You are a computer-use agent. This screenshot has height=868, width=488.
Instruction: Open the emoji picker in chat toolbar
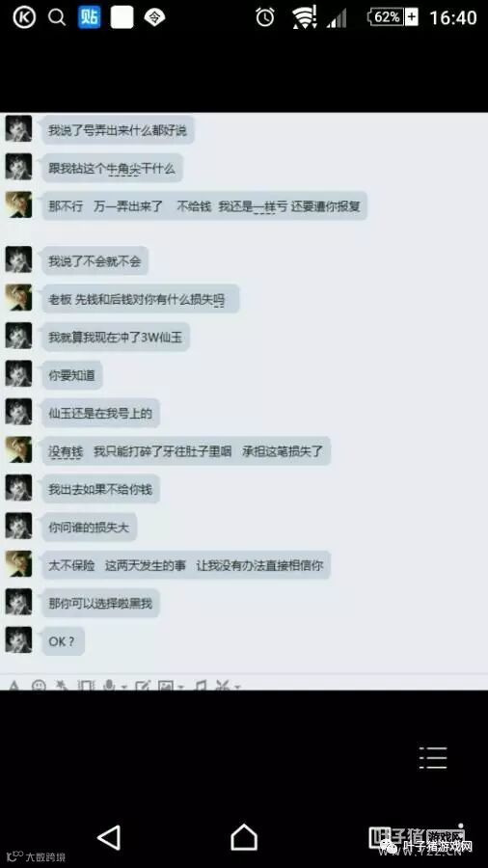point(39,686)
